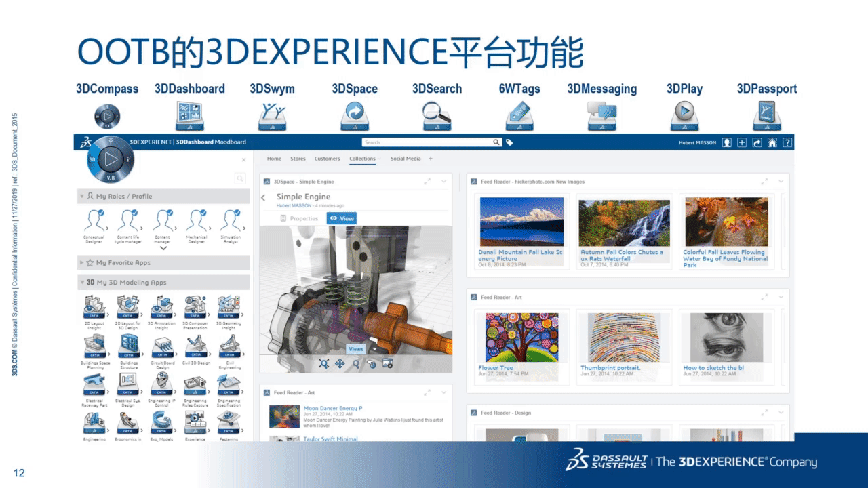Screen dimensions: 868x488
Task: Click the compass center play button
Action: [110, 161]
